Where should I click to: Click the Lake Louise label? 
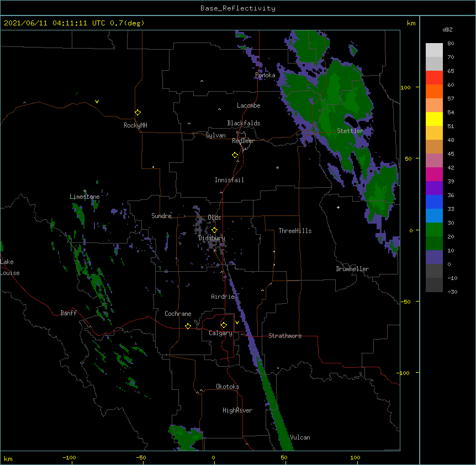[x=9, y=267]
